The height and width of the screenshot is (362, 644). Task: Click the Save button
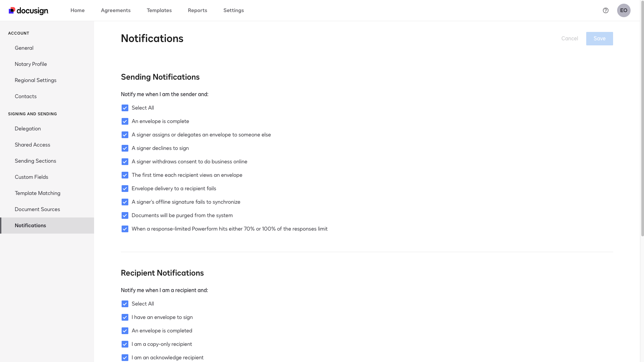point(599,39)
